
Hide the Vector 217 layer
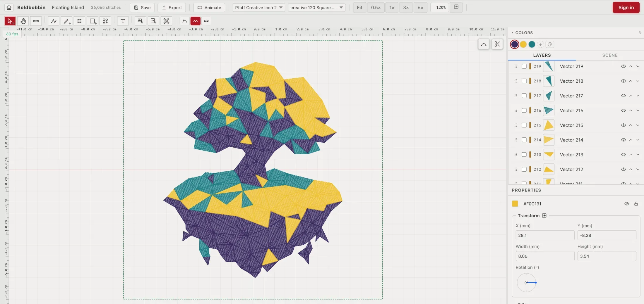(624, 96)
